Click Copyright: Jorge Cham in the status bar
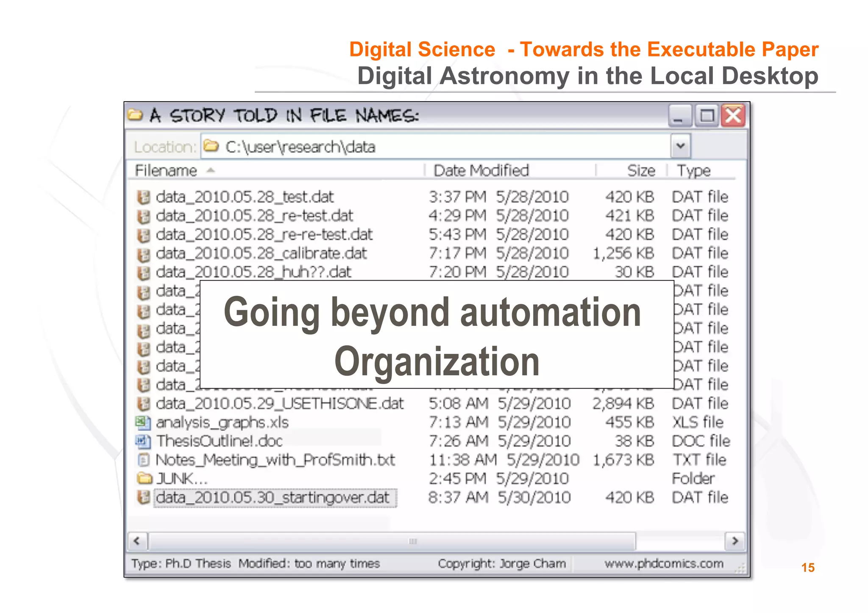This screenshot has width=868, height=613. pos(502,563)
